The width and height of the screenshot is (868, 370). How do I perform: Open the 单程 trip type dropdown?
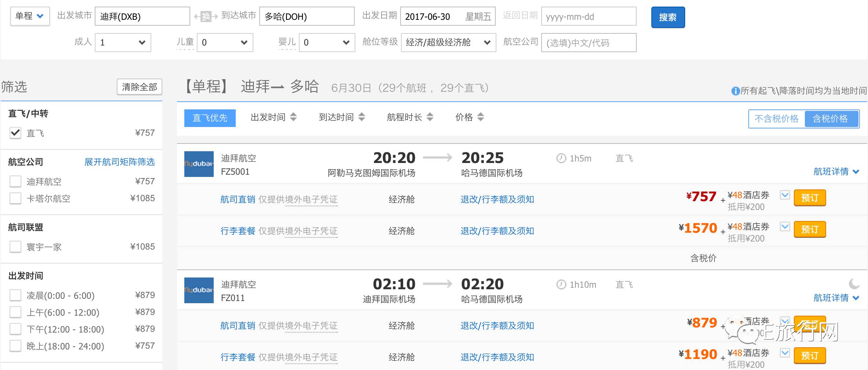coord(30,16)
